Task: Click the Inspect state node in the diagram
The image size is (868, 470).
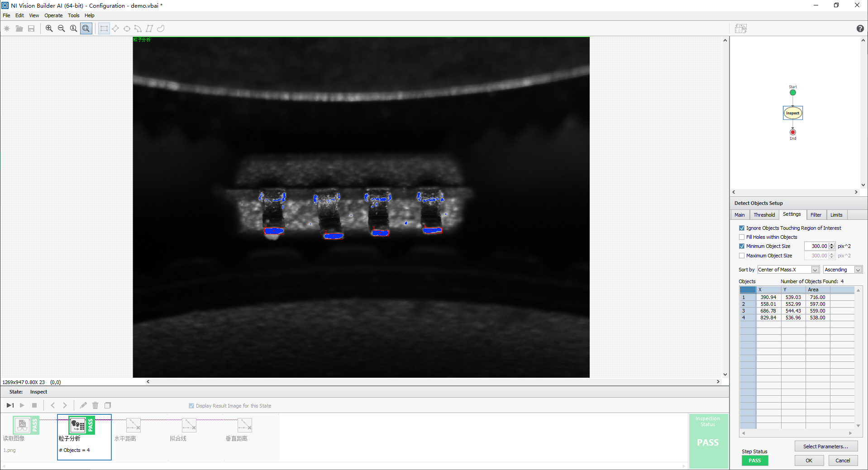Action: (793, 113)
